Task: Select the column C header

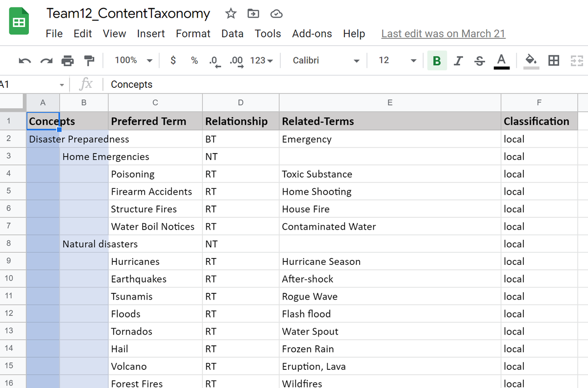Action: pos(155,103)
